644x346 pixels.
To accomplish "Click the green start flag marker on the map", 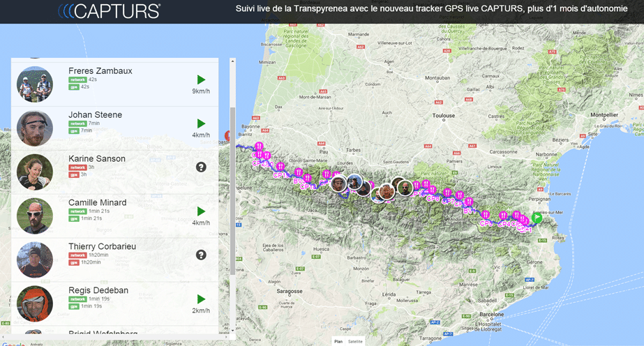I will tap(537, 218).
